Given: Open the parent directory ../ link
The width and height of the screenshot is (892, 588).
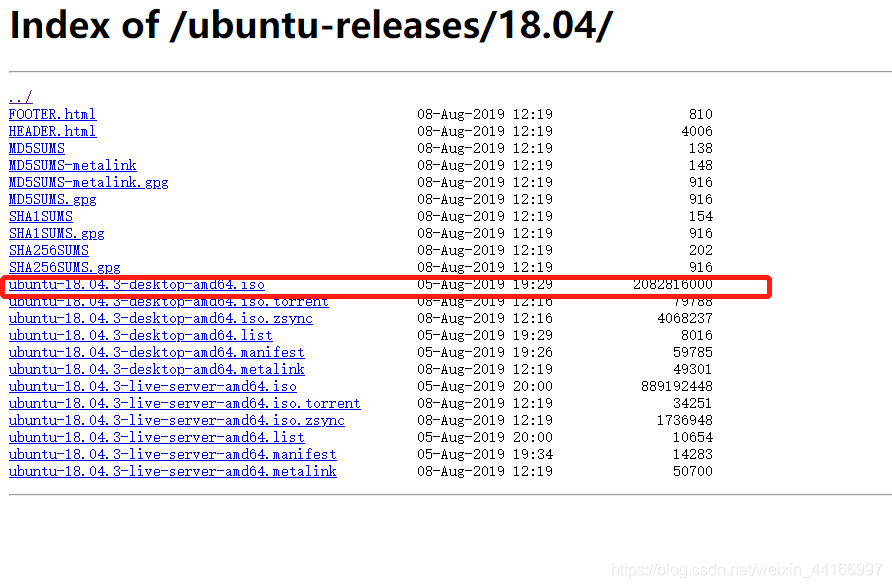Looking at the screenshot, I should pos(20,97).
